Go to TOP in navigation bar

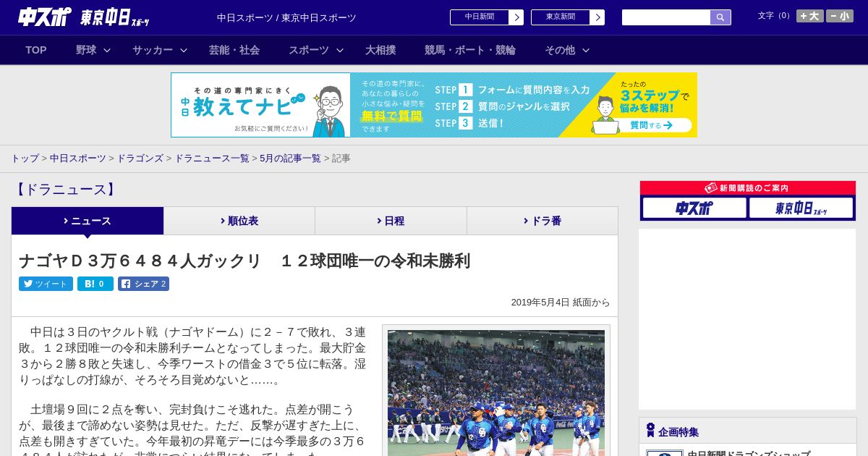[x=36, y=50]
